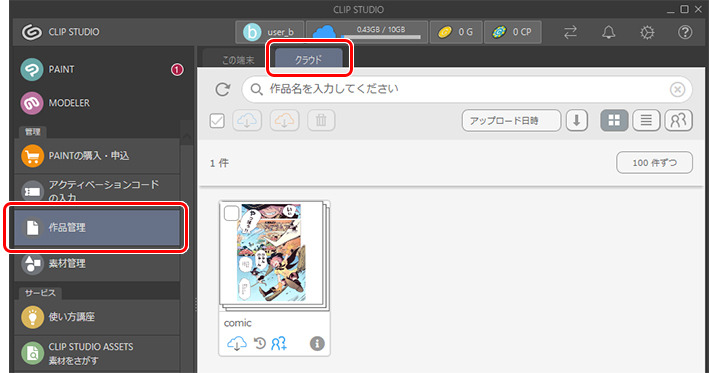Focus the 作品名を入力してください search field
Image resolution: width=709 pixels, height=373 pixels.
467,89
